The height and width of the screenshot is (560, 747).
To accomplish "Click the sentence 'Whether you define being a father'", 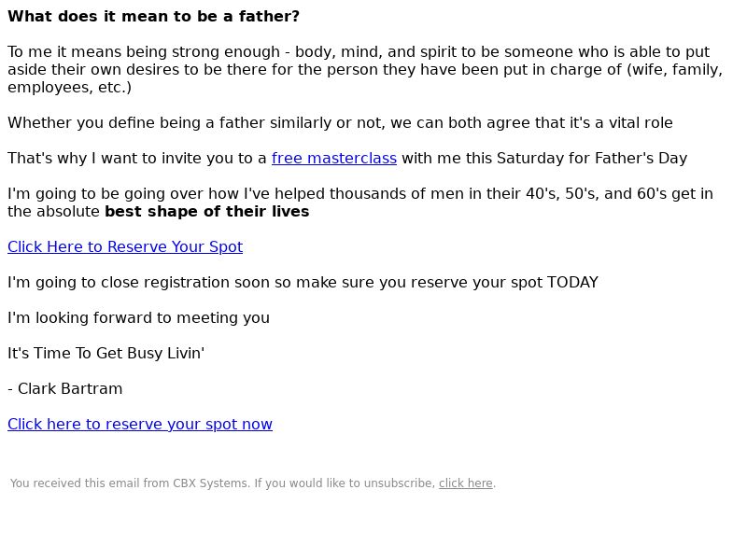I will [x=340, y=123].
